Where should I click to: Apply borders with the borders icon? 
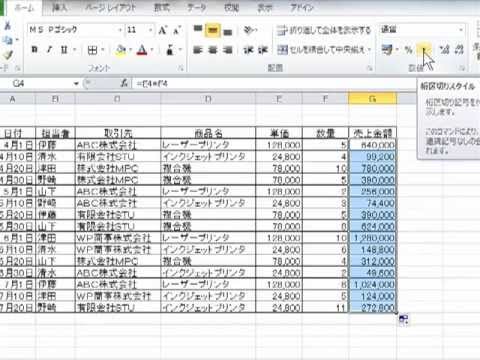pyautogui.click(x=92, y=50)
